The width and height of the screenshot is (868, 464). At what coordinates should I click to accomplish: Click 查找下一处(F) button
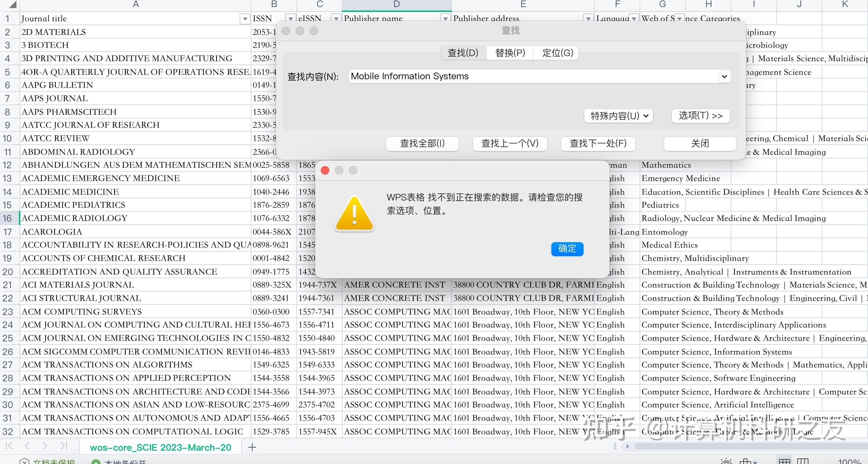(x=598, y=144)
